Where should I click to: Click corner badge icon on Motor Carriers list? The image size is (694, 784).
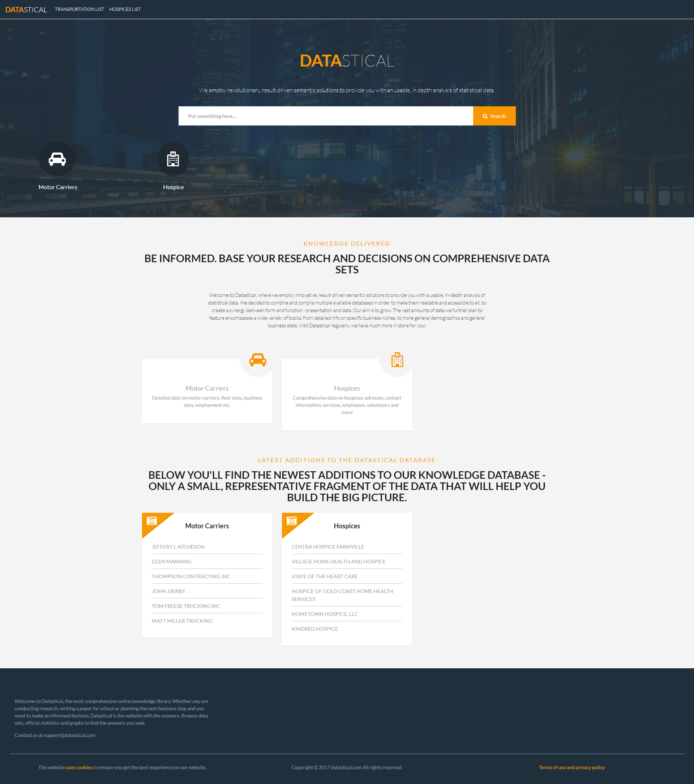tap(152, 521)
